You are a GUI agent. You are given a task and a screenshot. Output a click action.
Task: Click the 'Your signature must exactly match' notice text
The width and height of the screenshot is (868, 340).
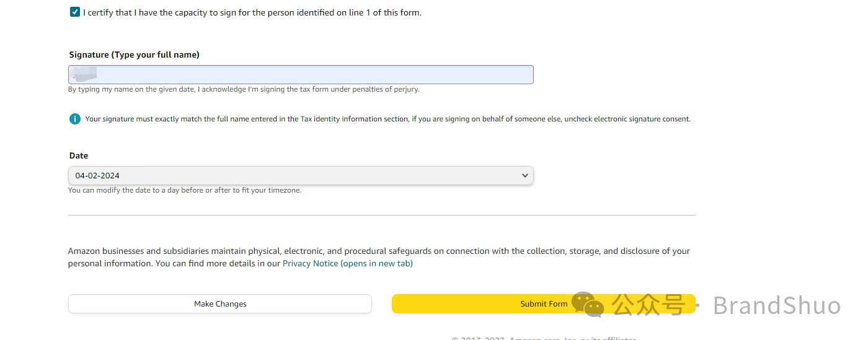point(387,119)
